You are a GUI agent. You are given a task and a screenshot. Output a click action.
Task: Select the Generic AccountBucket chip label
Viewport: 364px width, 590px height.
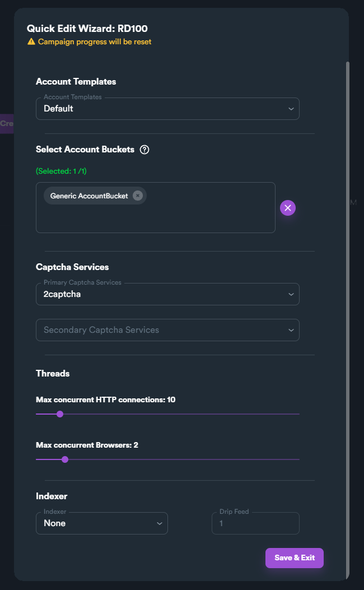[89, 196]
